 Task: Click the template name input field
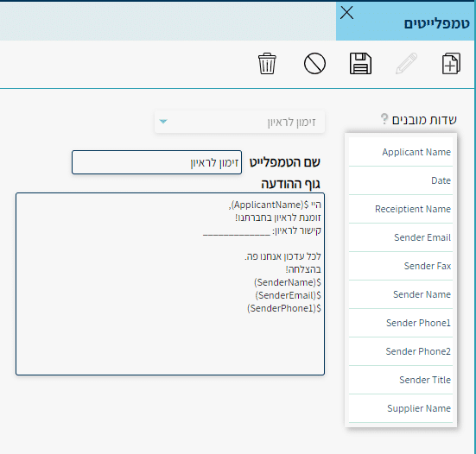156,162
